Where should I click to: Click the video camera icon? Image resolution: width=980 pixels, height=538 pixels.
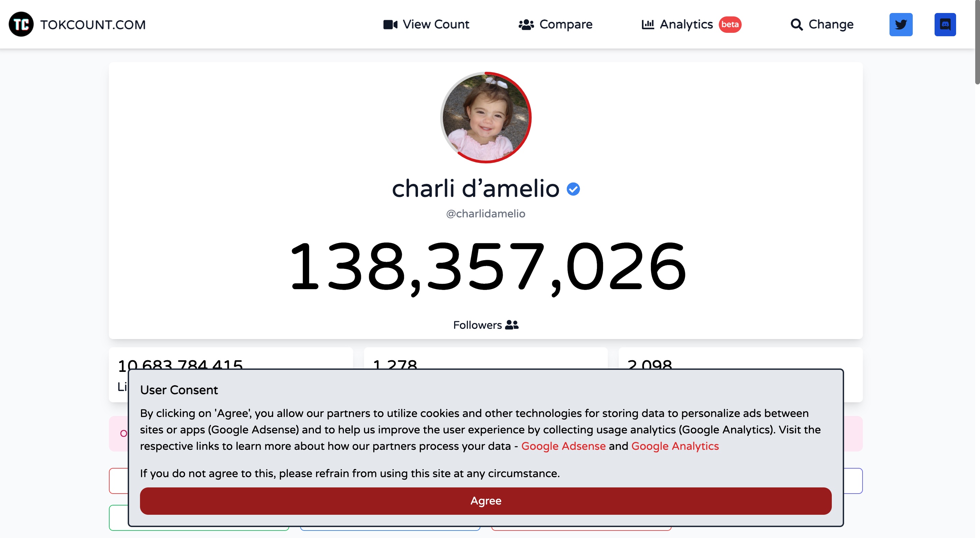[x=390, y=24]
